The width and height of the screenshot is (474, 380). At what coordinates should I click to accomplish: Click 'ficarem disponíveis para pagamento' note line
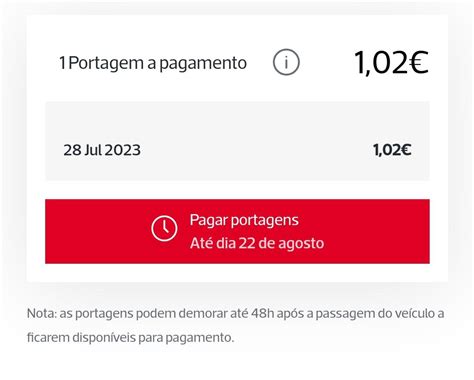130,338
